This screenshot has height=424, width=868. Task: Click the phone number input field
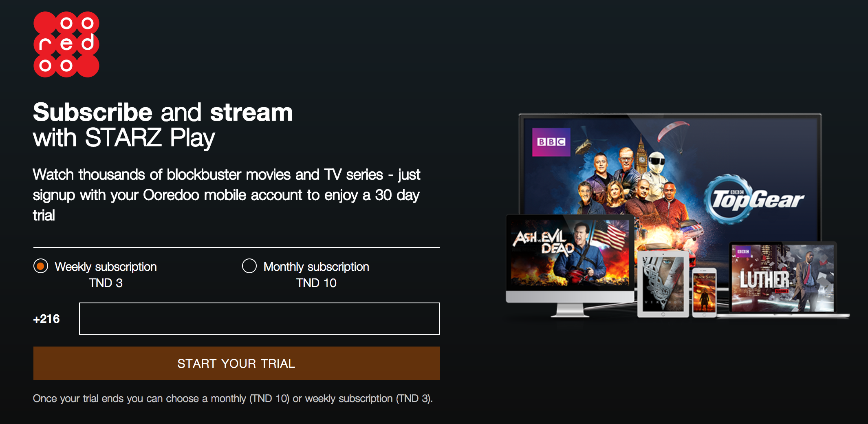pyautogui.click(x=260, y=319)
